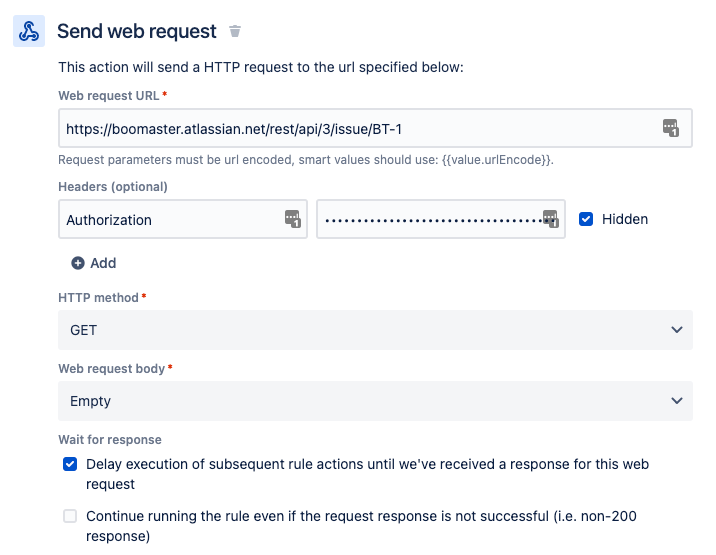Edit the Authorization header name field
This screenshot has height=555, width=716.
click(x=170, y=219)
